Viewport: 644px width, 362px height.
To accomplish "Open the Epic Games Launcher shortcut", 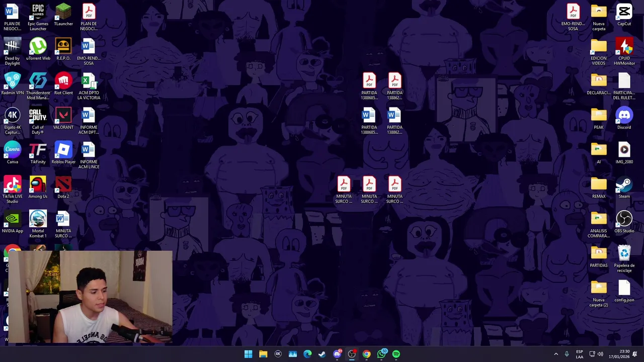I will click(x=38, y=17).
